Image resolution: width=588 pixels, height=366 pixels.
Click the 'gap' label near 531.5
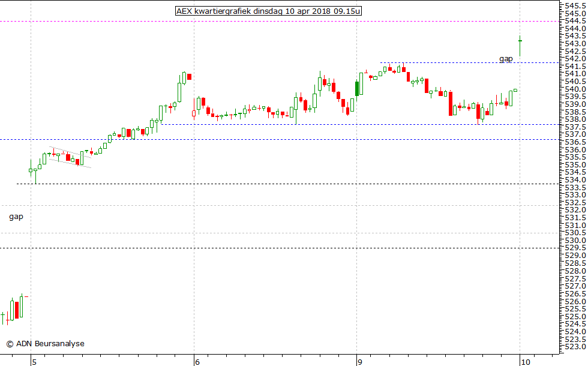(x=16, y=217)
